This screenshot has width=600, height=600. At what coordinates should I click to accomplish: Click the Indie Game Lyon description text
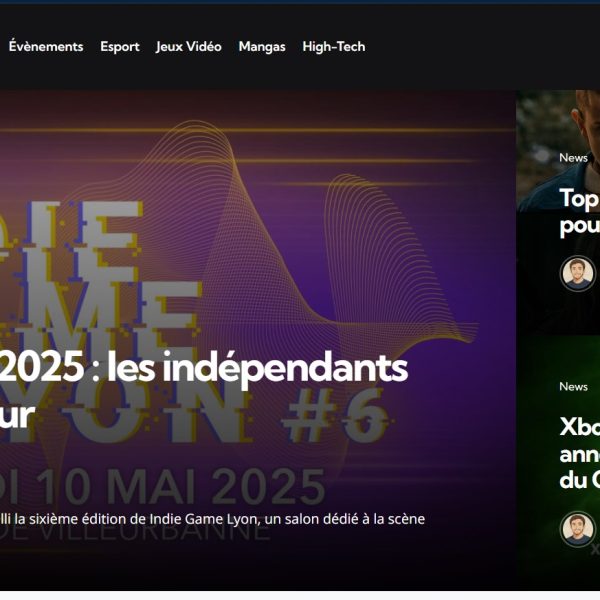pos(212,519)
